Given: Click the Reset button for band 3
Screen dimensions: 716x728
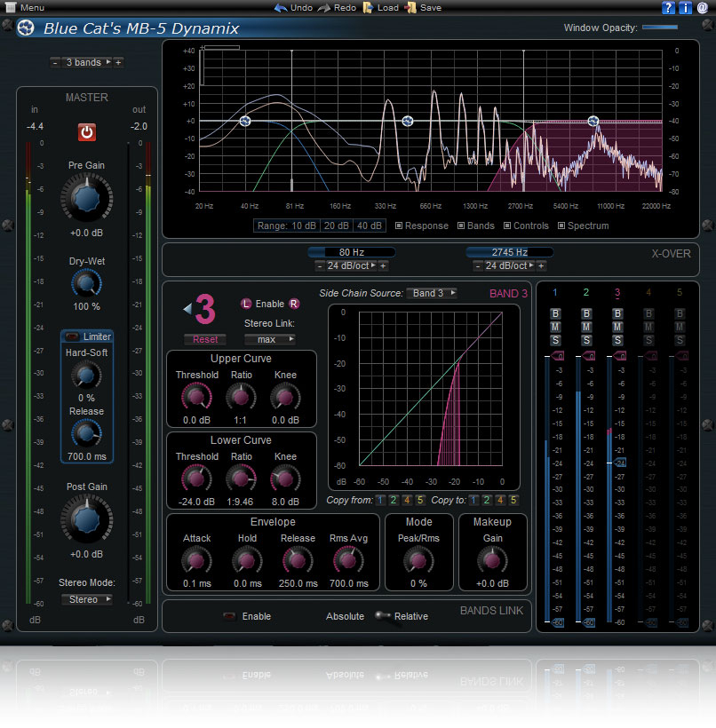Looking at the screenshot, I should 205,339.
